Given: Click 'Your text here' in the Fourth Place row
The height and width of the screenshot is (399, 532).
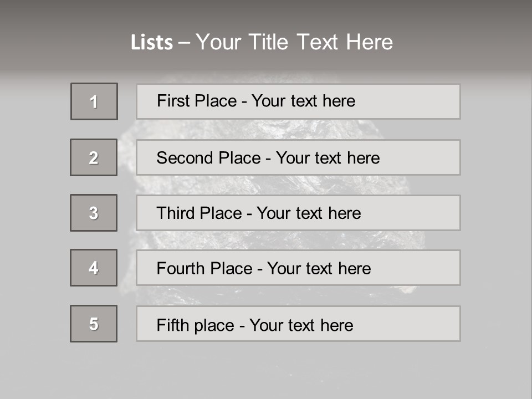Looking at the screenshot, I should tap(319, 269).
